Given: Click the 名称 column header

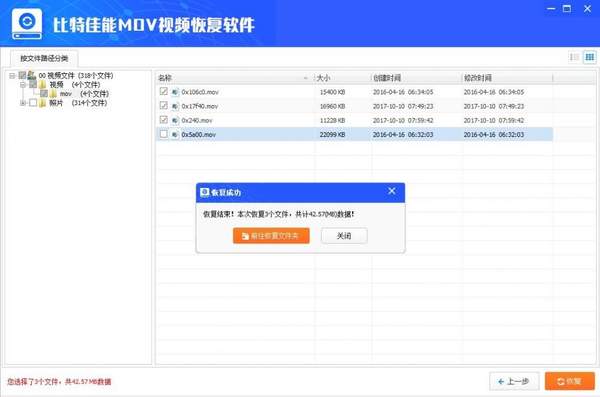Looking at the screenshot, I should [235, 78].
